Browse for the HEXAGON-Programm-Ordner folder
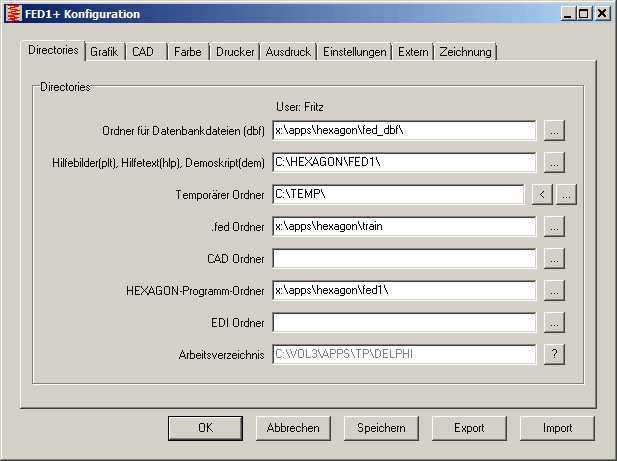 [x=555, y=290]
